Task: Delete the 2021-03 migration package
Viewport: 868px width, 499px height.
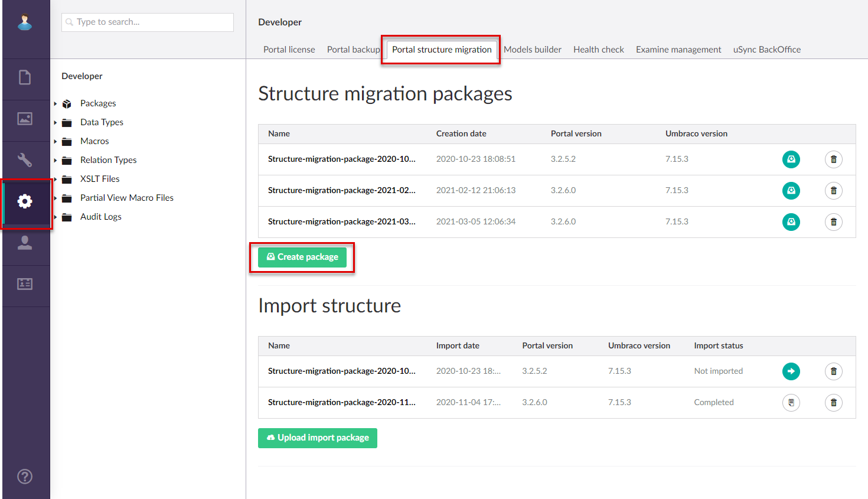Action: [x=833, y=221]
